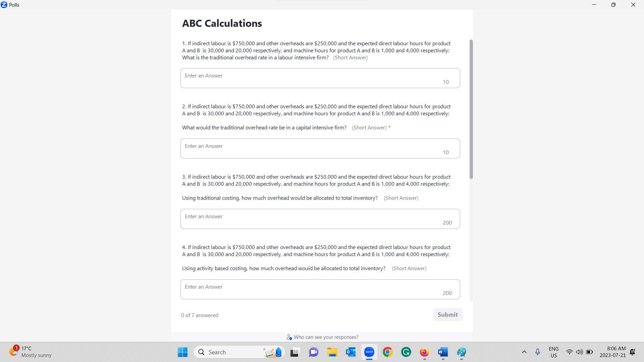The image size is (644, 362).
Task: Open Microsoft Word from taskbar
Action: click(443, 352)
